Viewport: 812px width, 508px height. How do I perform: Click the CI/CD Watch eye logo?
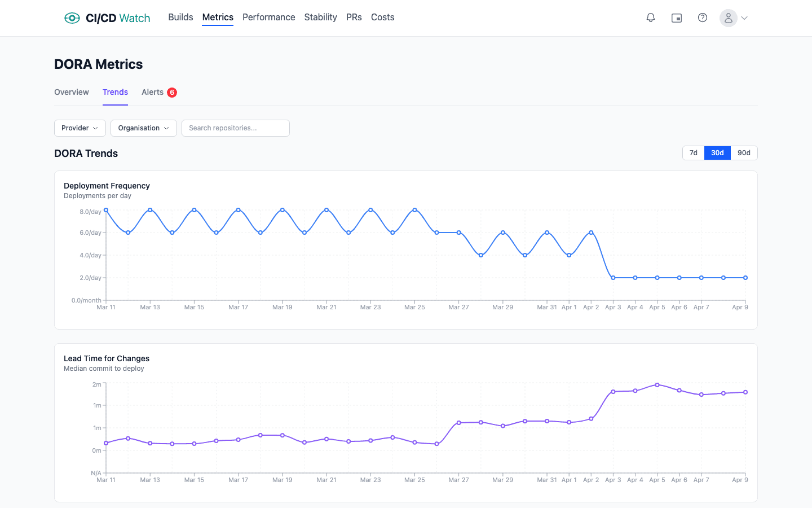[x=72, y=17]
